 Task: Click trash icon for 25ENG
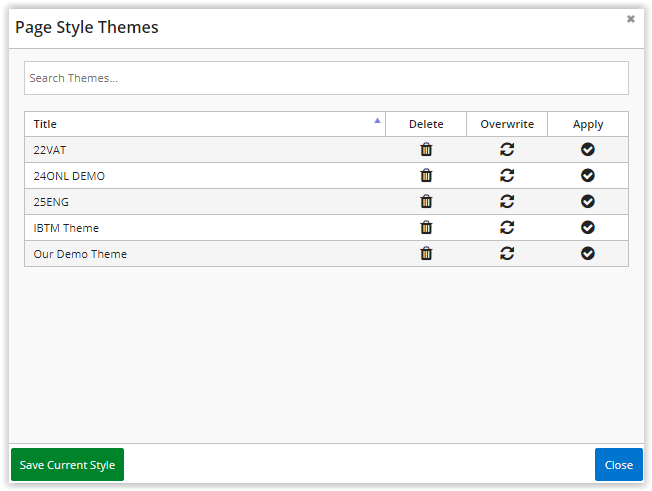(x=426, y=201)
